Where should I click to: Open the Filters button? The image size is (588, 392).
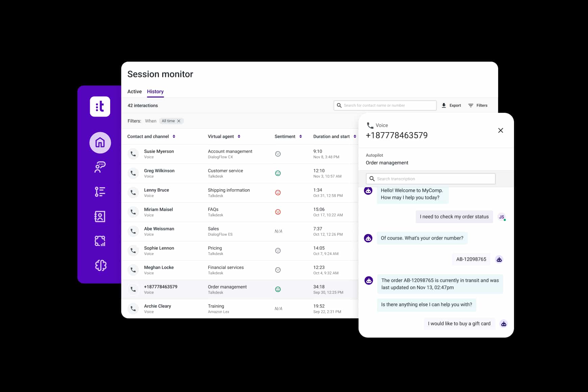(478, 105)
